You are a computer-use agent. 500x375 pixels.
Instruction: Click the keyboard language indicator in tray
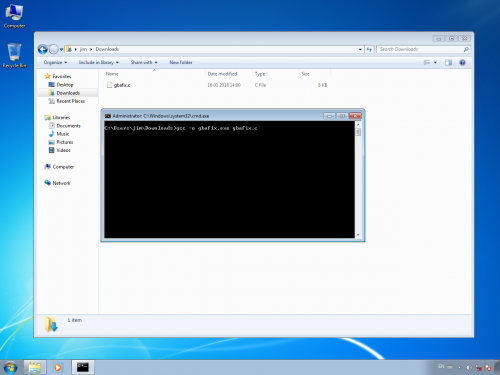pyautogui.click(x=441, y=367)
